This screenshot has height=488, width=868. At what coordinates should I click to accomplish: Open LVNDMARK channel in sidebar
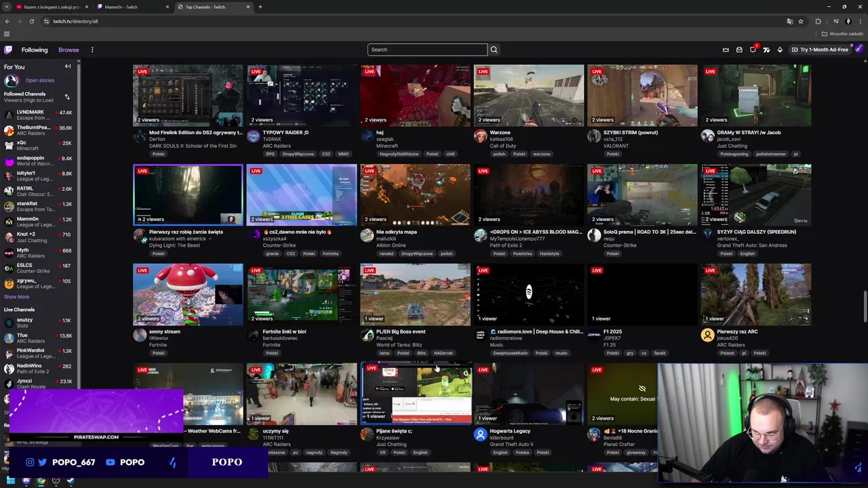(x=38, y=115)
